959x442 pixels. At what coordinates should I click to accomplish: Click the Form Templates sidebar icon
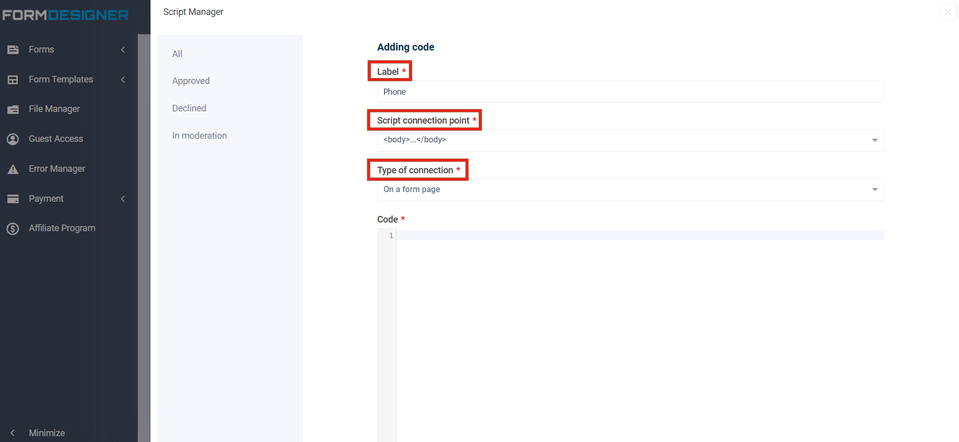(13, 79)
